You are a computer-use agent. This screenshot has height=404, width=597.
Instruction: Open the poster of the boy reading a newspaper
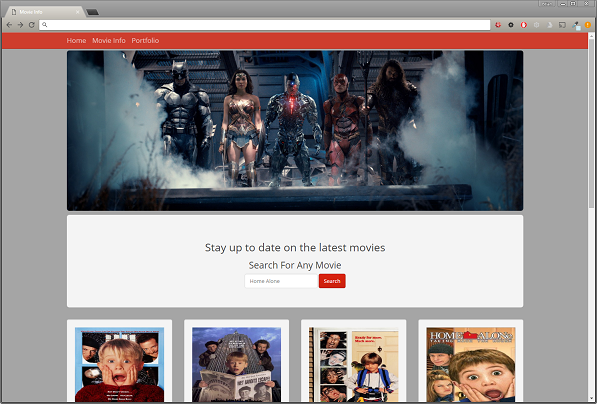[x=236, y=364]
